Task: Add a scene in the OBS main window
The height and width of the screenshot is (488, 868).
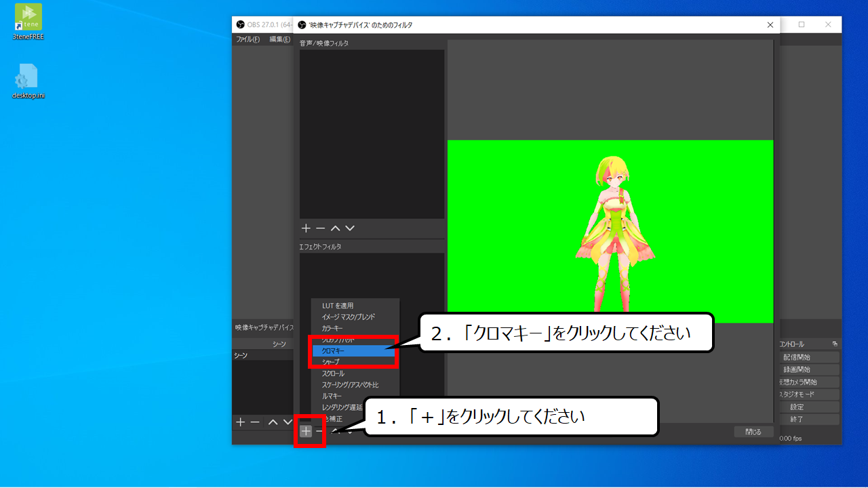Action: [240, 422]
